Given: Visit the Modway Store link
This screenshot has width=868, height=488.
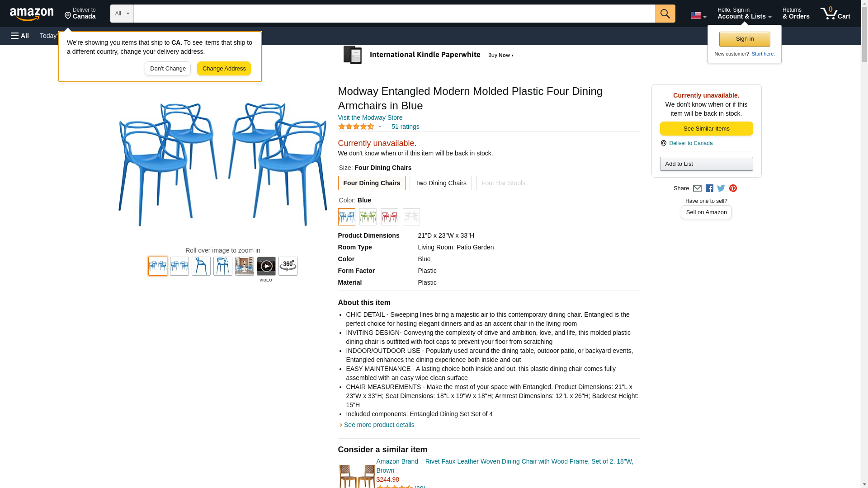Looking at the screenshot, I should pyautogui.click(x=370, y=117).
